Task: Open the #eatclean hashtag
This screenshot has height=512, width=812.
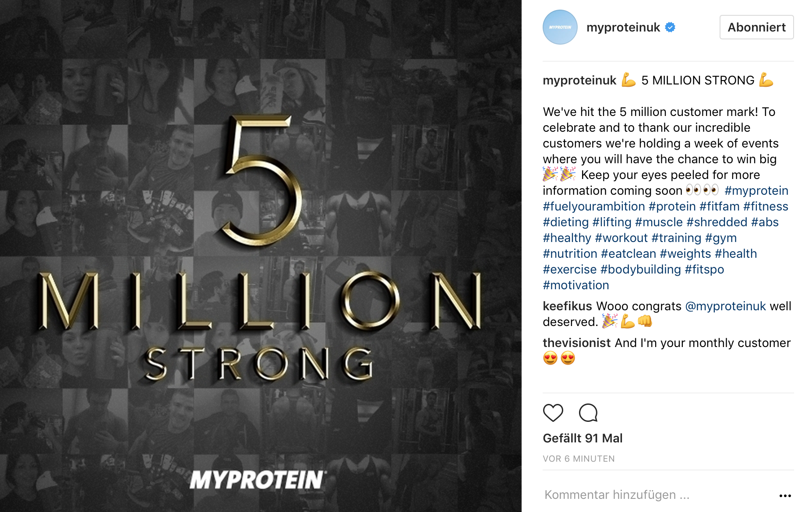Action: (x=628, y=253)
